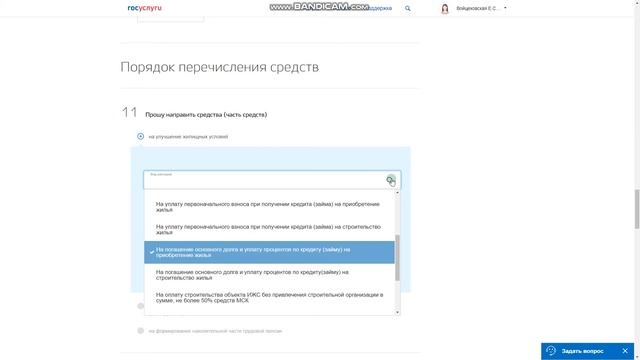Select radio 'на улучшение жилищных условий'
The height and width of the screenshot is (360, 640).
tap(140, 136)
